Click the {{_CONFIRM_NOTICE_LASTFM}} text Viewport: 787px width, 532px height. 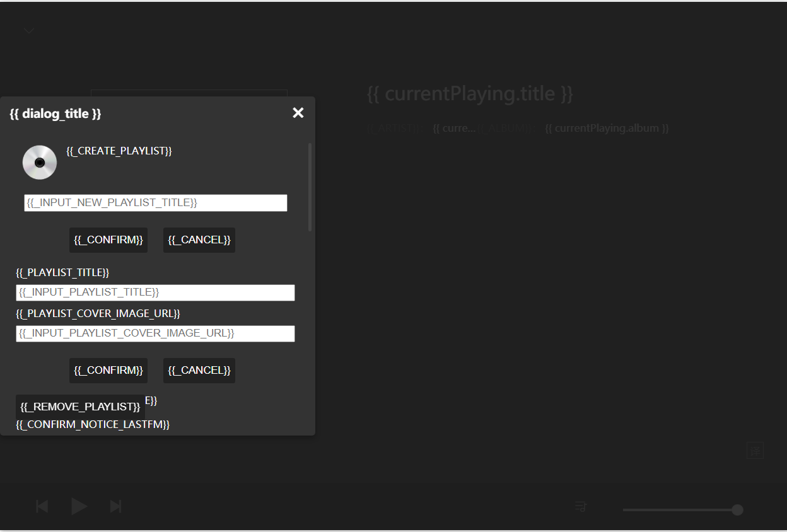pyautogui.click(x=93, y=425)
